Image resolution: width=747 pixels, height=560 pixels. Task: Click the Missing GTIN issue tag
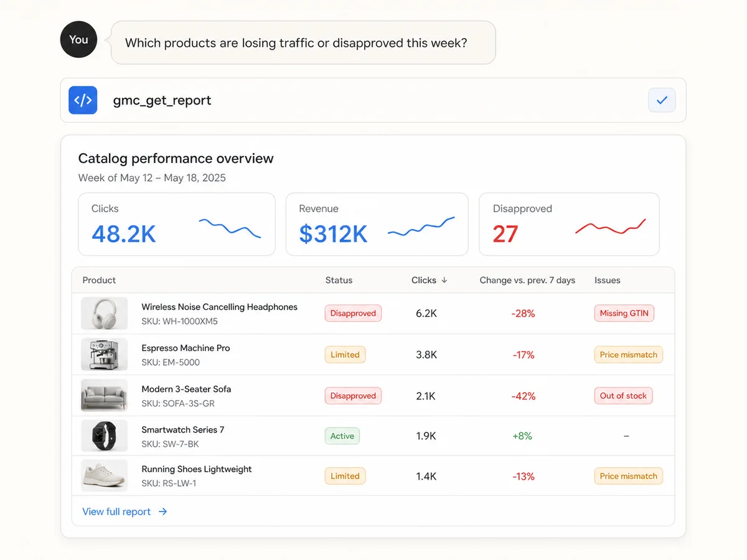click(x=624, y=314)
